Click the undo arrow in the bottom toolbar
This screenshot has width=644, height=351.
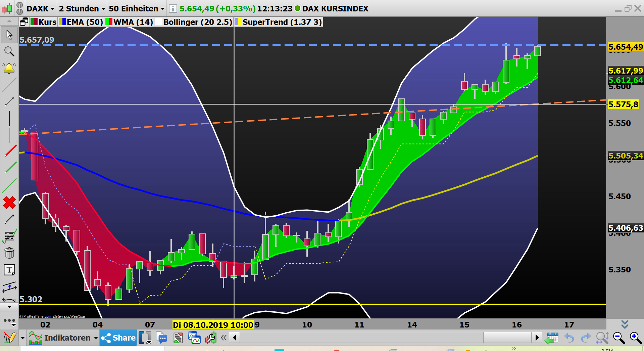coord(569,338)
